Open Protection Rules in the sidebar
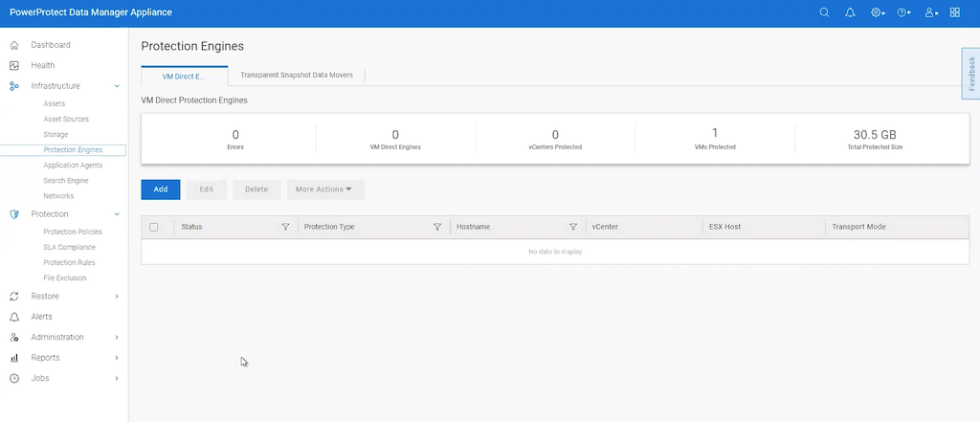 point(69,262)
